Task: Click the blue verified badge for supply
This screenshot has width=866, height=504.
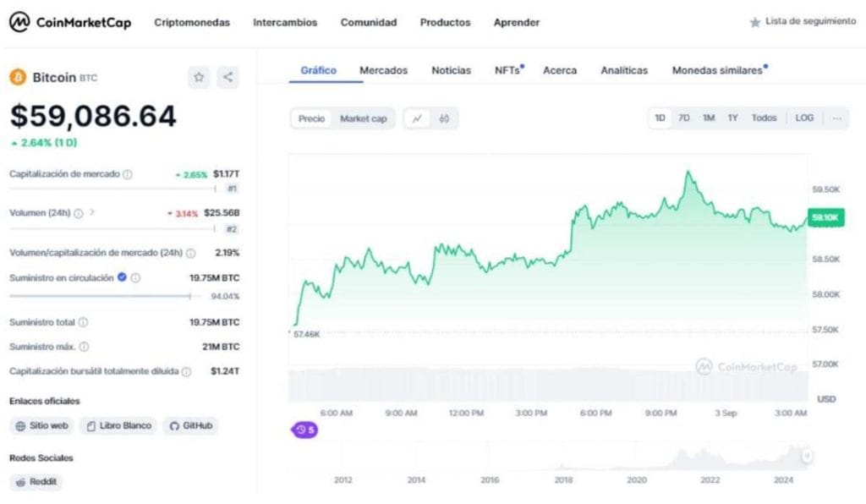Action: click(x=122, y=277)
